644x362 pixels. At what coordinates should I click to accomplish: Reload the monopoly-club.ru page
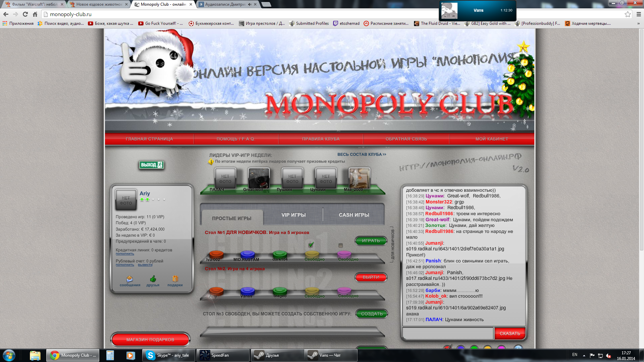(x=25, y=14)
